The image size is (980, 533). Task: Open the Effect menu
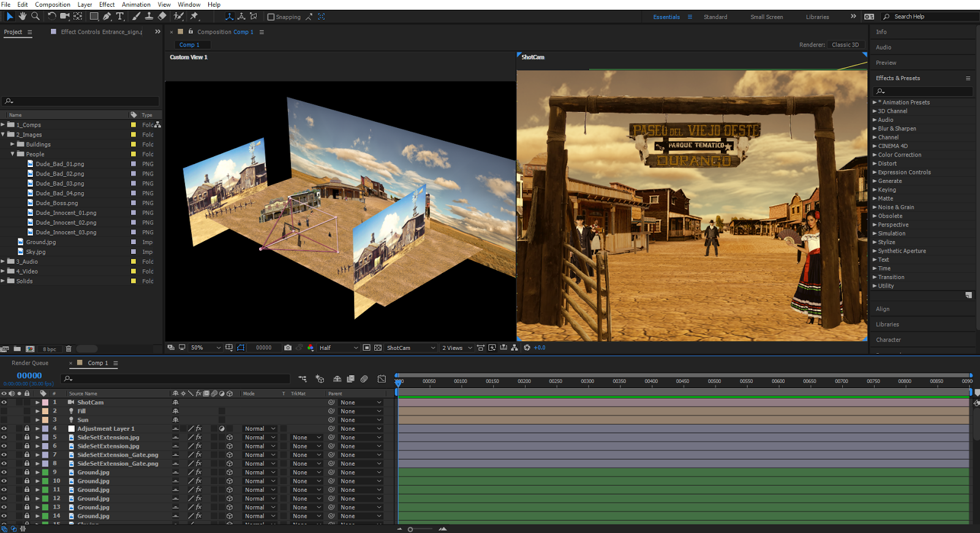(107, 4)
